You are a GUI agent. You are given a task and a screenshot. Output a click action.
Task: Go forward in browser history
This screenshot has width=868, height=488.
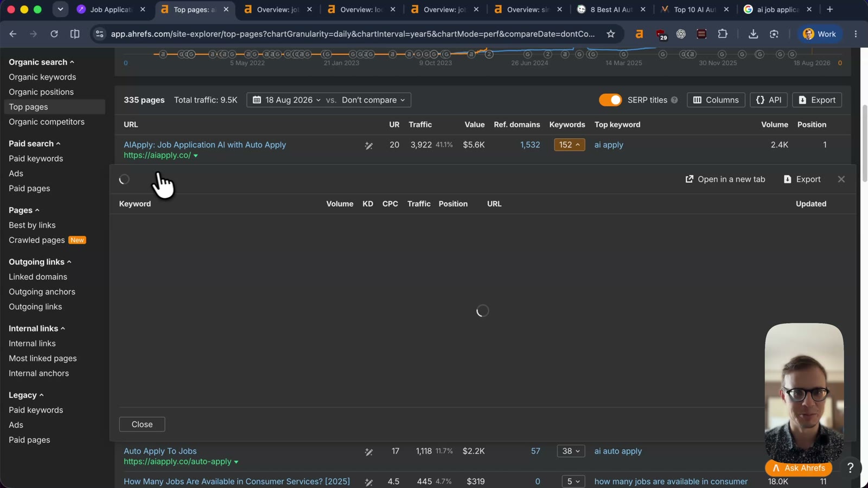pos(34,34)
